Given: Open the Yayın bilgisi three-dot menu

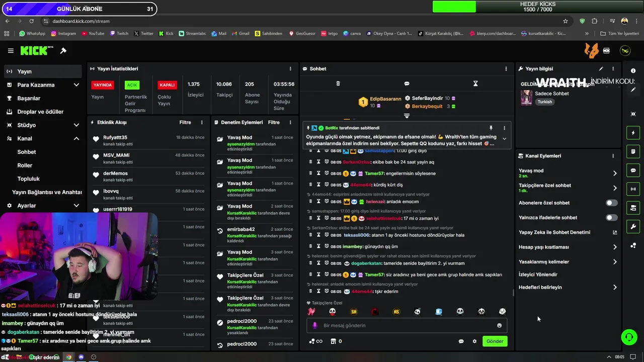Looking at the screenshot, I should point(613,69).
